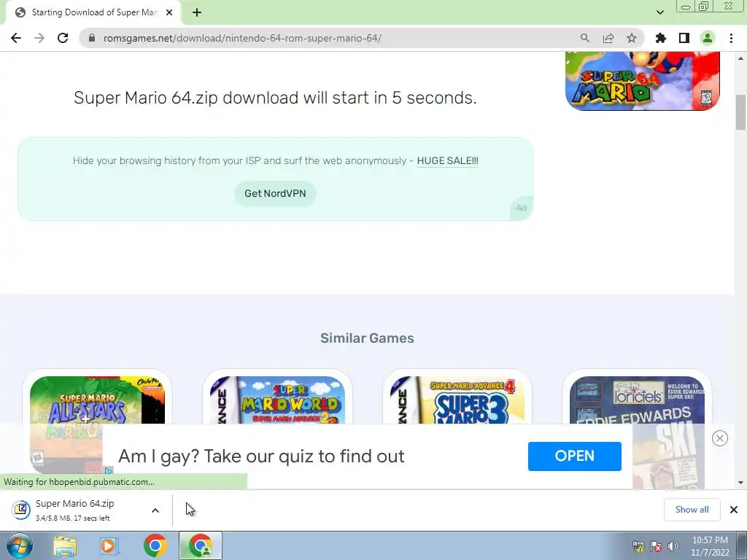Open the Extensions puzzle icon
Viewport: 747px width, 560px height.
[661, 38]
